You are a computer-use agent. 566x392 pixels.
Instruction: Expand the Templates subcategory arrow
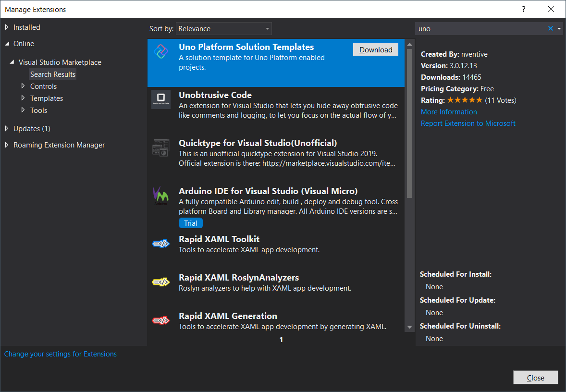pyautogui.click(x=23, y=98)
